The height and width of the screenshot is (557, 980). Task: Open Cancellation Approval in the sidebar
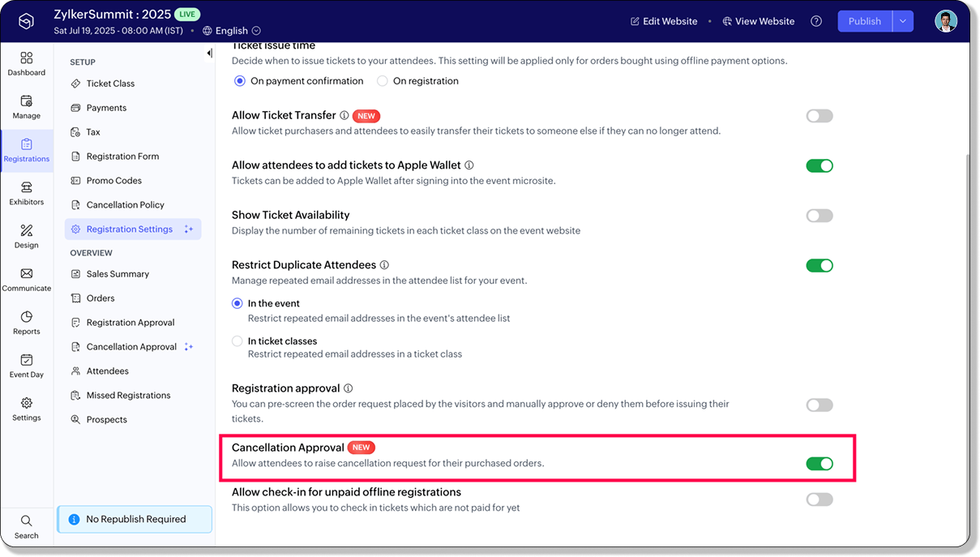(124, 347)
